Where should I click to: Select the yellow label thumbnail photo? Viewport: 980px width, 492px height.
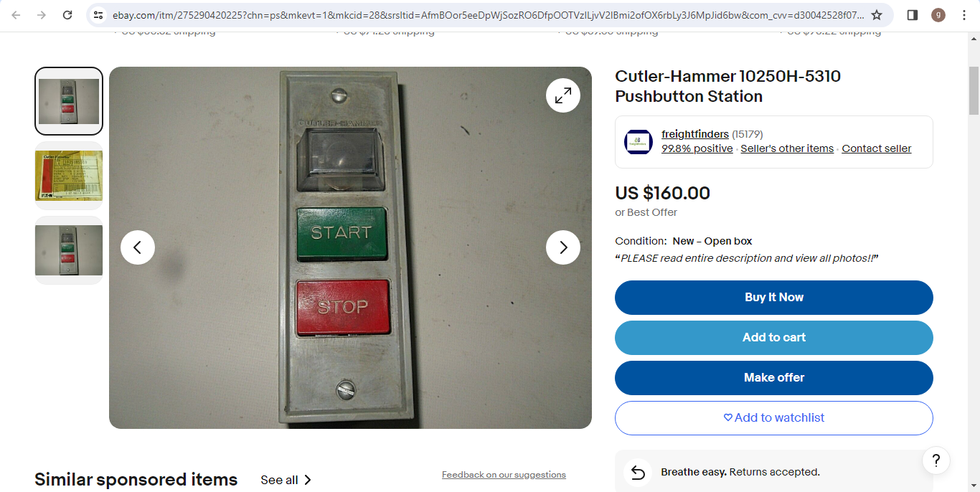click(x=69, y=176)
